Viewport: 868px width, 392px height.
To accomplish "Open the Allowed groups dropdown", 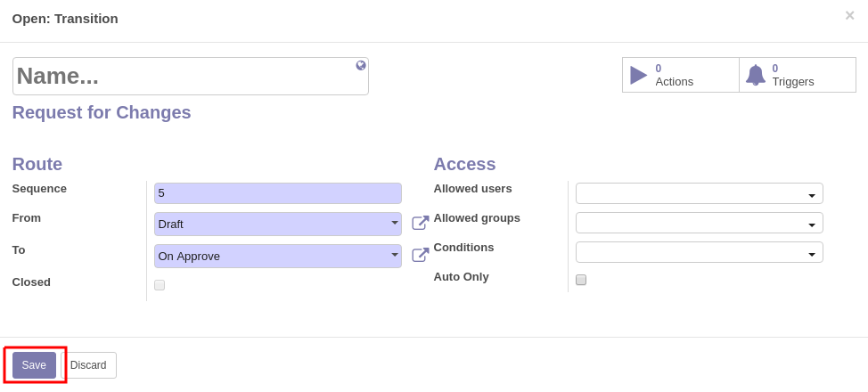I will [700, 223].
